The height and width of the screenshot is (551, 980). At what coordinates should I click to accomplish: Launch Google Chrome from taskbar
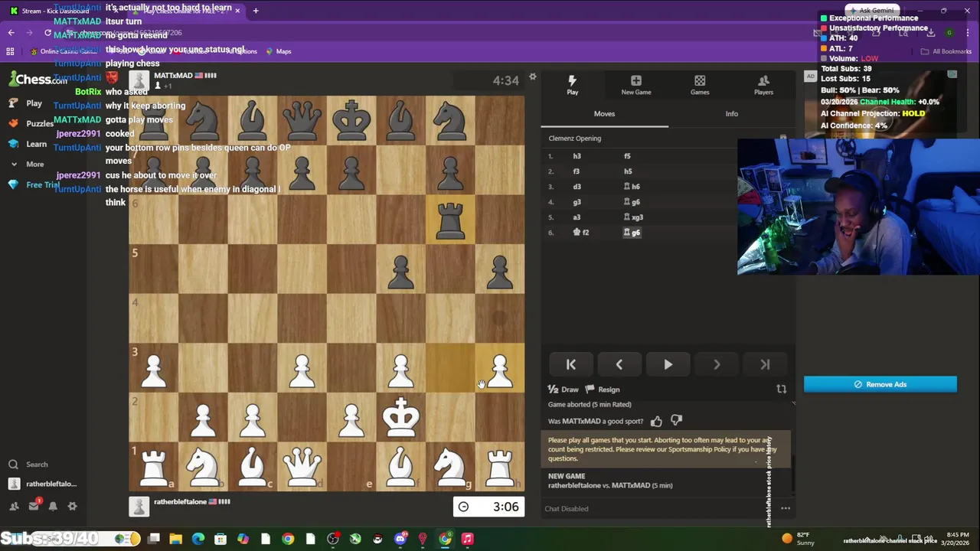(x=288, y=539)
